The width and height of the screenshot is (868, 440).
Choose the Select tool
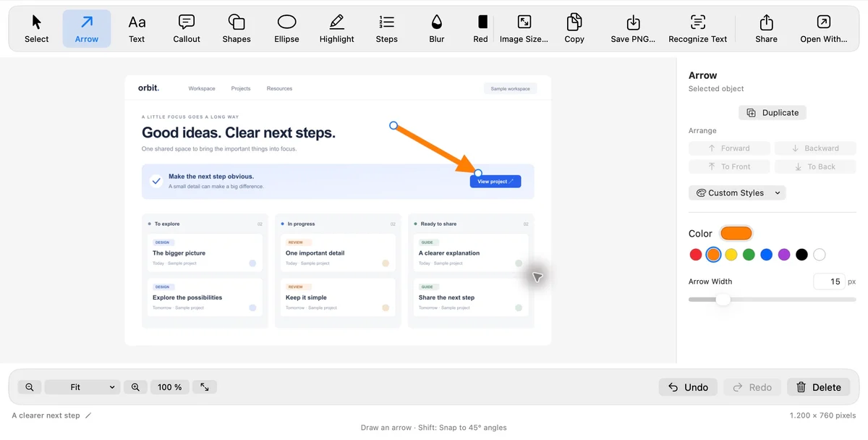point(36,29)
